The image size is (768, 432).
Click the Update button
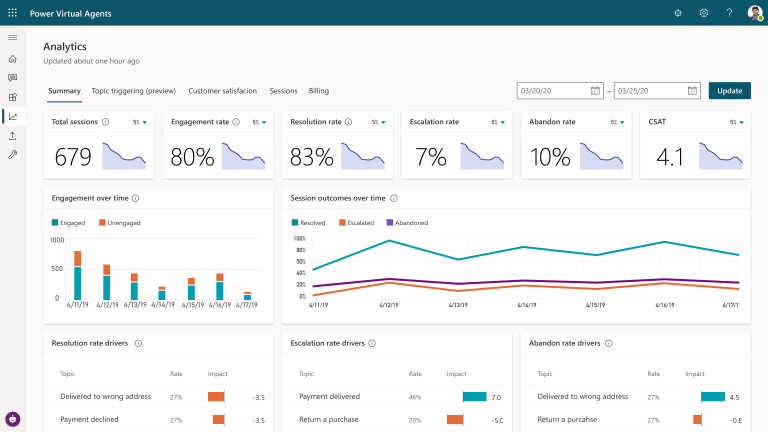[x=729, y=91]
